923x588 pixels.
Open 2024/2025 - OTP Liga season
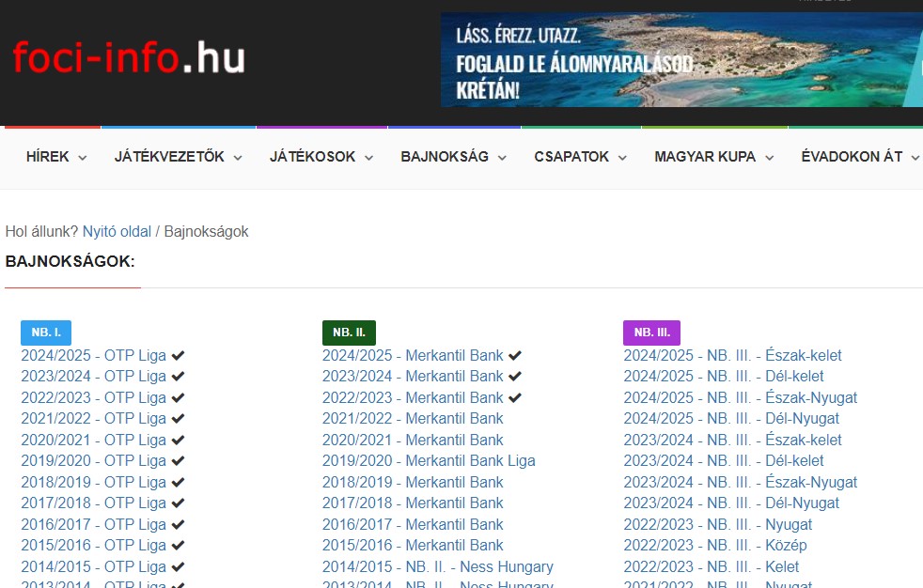[x=94, y=356]
